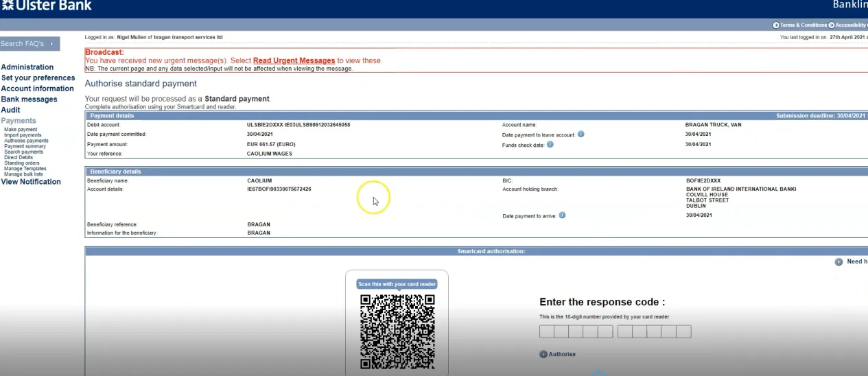
Task: Click the BIC value BOFIIE2DXXX
Action: coord(703,180)
